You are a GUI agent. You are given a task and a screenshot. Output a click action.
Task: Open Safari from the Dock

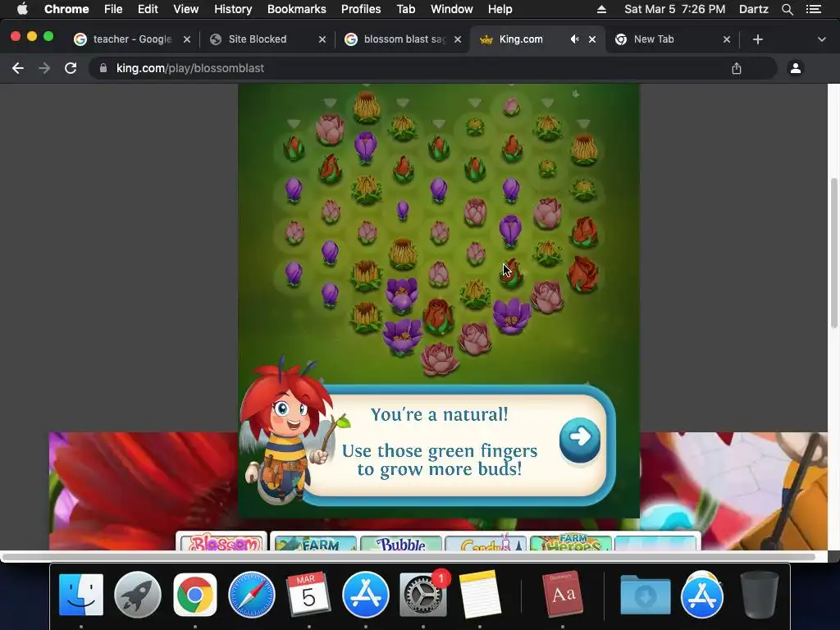tap(252, 595)
